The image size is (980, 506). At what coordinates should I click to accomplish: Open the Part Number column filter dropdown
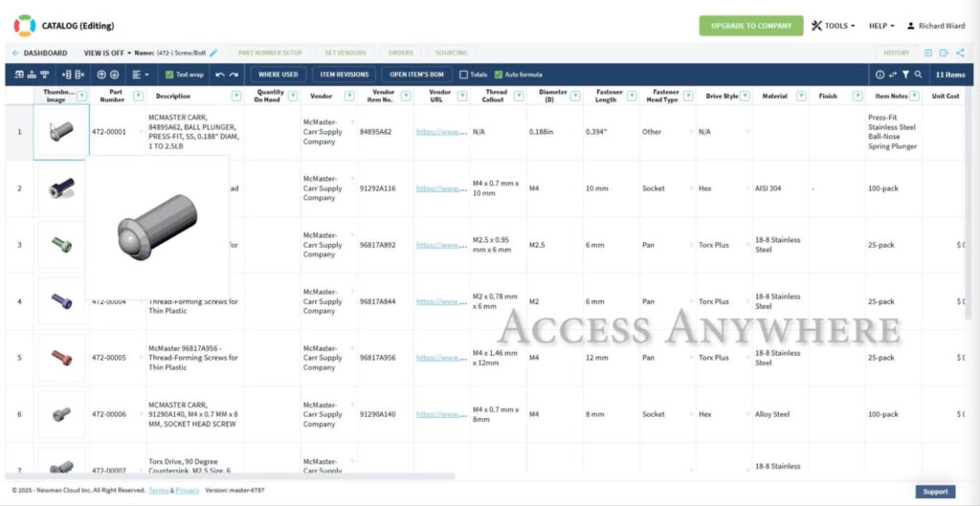pyautogui.click(x=138, y=97)
